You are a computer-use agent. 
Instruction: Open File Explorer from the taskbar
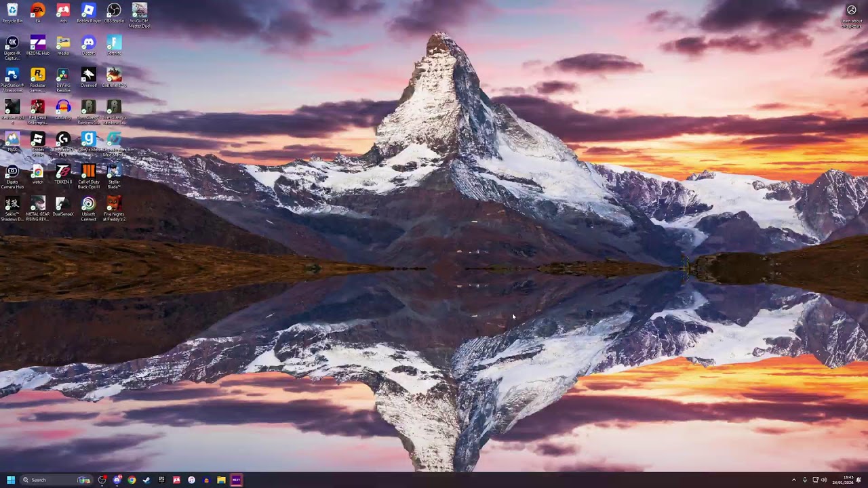pyautogui.click(x=221, y=480)
